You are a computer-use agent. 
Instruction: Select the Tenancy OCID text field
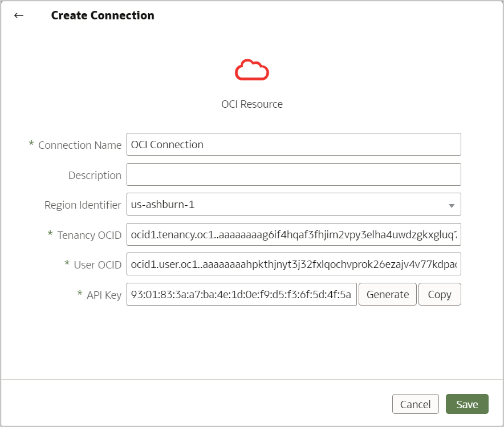(x=293, y=234)
